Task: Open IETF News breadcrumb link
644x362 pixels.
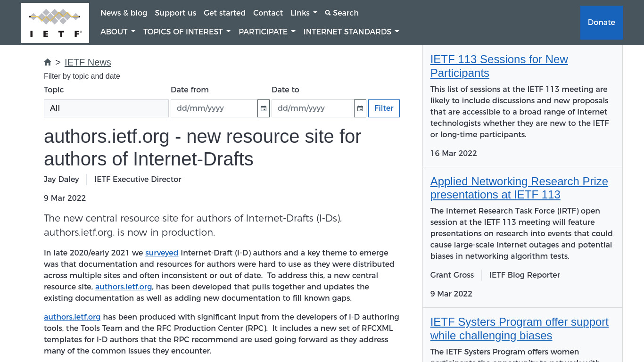Action: (88, 62)
